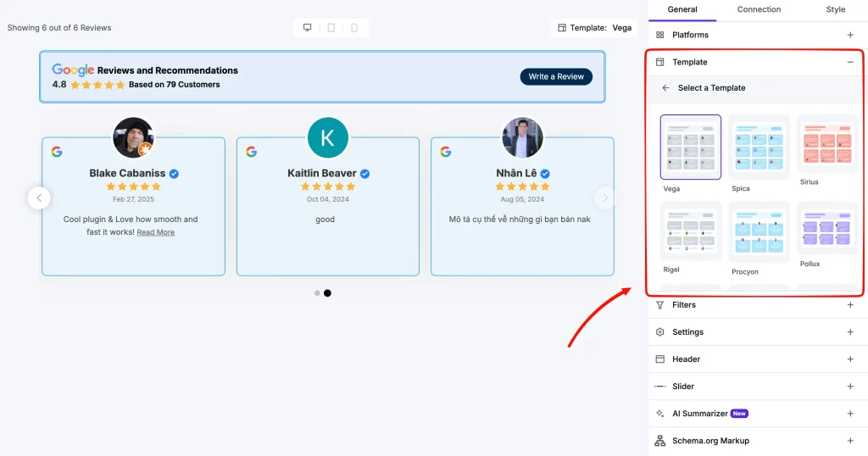Click Showing 6 out of 6 Reviews text

pyautogui.click(x=59, y=28)
